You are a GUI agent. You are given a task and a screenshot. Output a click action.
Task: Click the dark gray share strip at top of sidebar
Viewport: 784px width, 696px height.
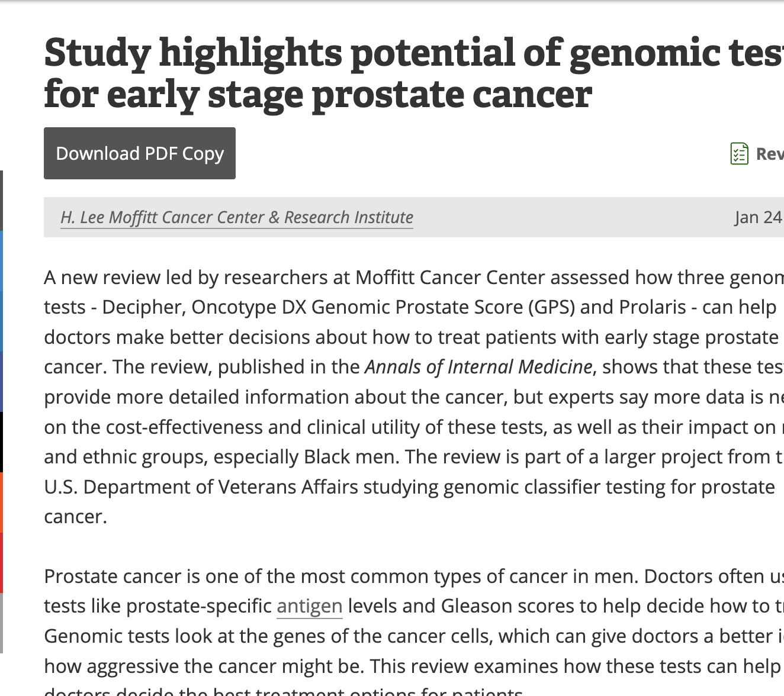pos(1,201)
